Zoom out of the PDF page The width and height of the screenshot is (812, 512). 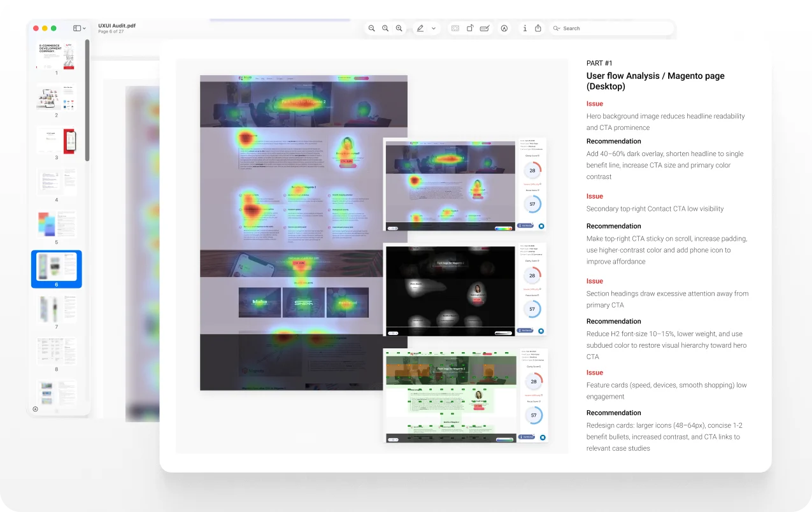tap(372, 28)
